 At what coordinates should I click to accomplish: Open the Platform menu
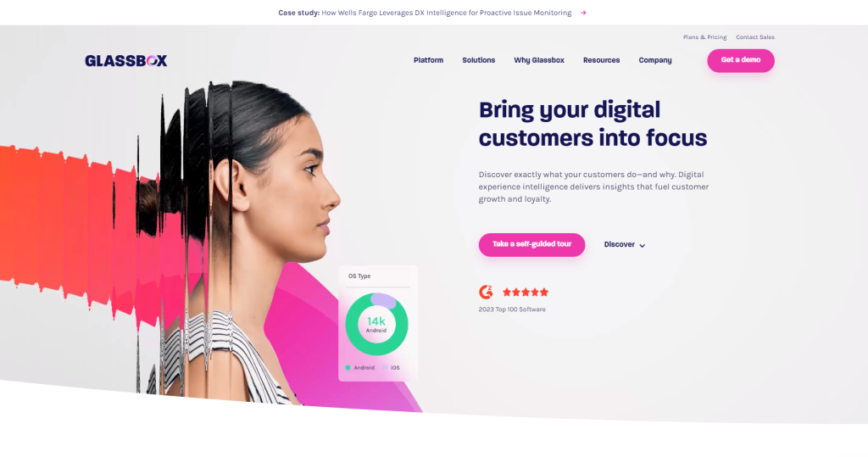(x=428, y=60)
